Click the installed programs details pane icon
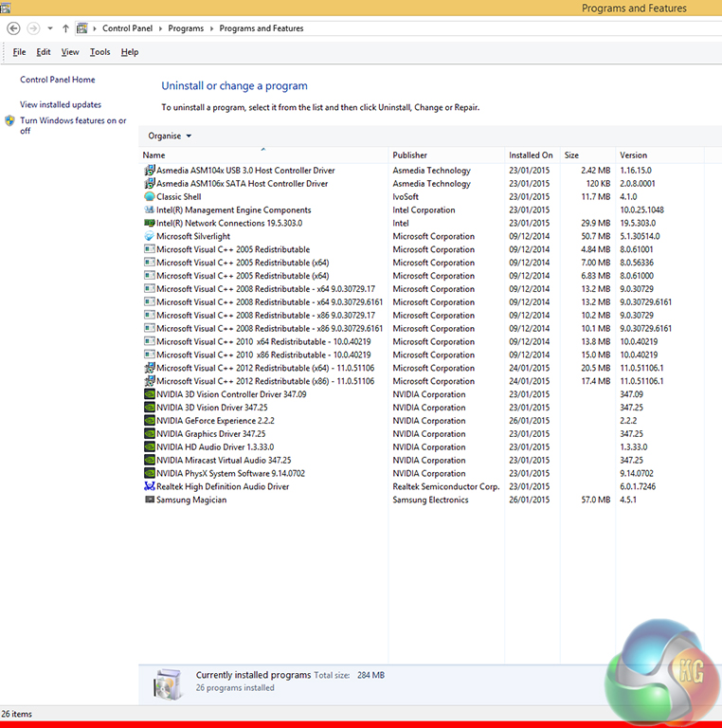This screenshot has width=722, height=728. point(168,683)
